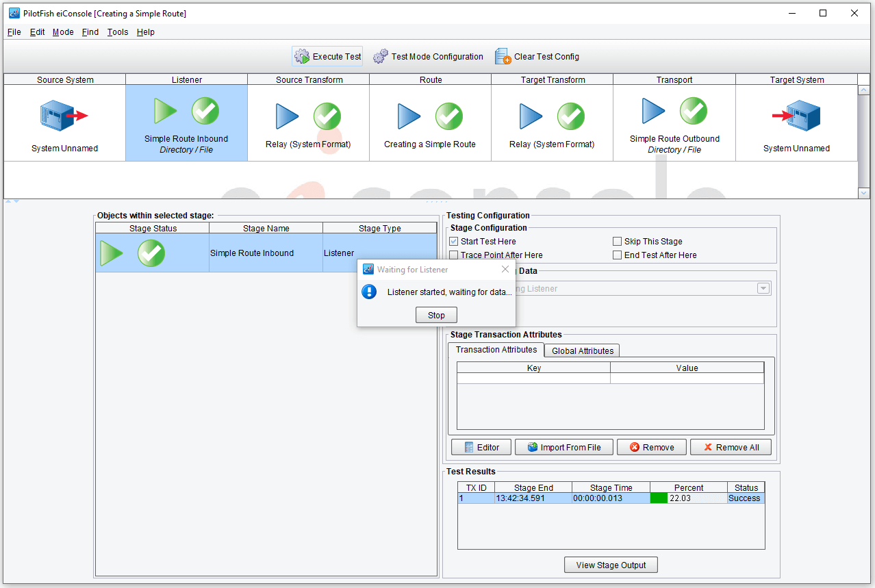The image size is (875, 588).
Task: Click the Transport stage play arrow
Action: [x=654, y=110]
